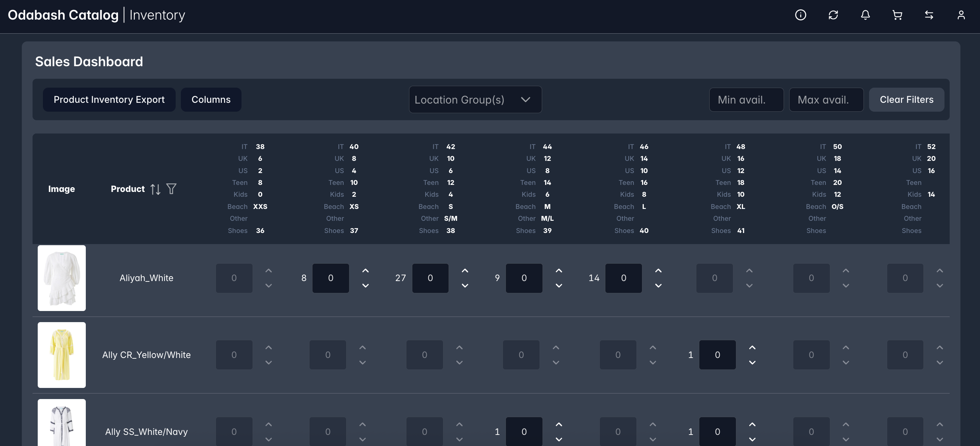
Task: Open notifications bell icon
Action: click(865, 15)
